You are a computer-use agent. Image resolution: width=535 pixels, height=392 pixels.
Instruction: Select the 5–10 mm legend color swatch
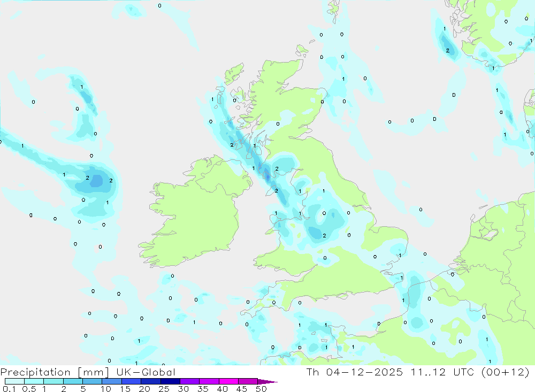pyautogui.click(x=93, y=381)
